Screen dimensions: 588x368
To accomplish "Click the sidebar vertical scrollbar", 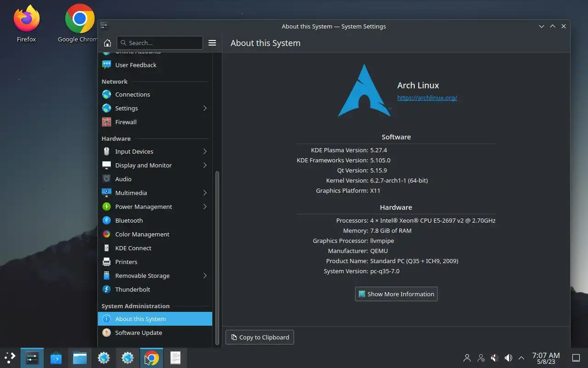I will click(217, 258).
